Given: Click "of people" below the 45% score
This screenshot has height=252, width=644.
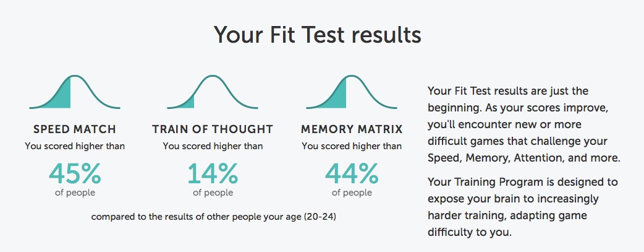Looking at the screenshot, I should 74,193.
